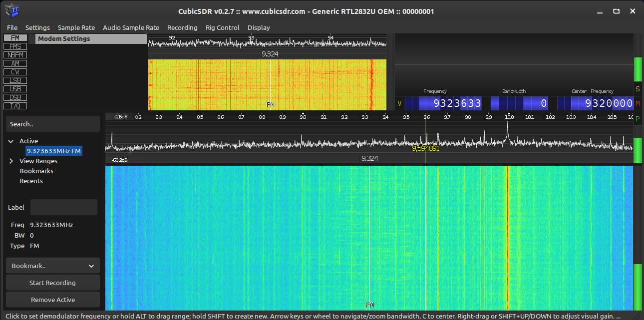Select the DSB demodulator mode
Image resolution: width=644 pixels, height=320 pixels.
pyautogui.click(x=15, y=97)
